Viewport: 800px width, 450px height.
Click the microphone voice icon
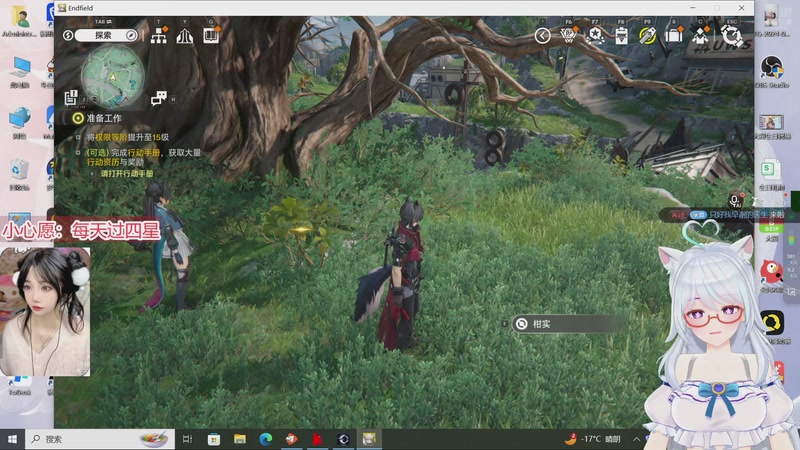point(735,201)
